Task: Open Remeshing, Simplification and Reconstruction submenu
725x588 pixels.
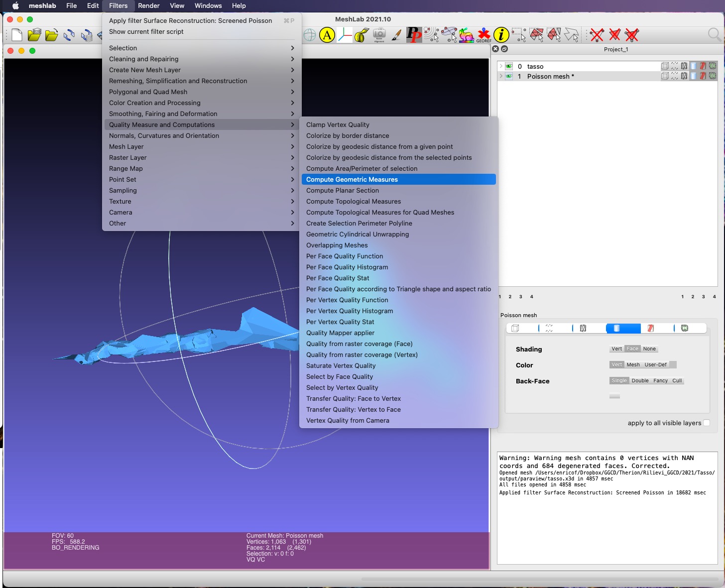Action: pos(202,81)
